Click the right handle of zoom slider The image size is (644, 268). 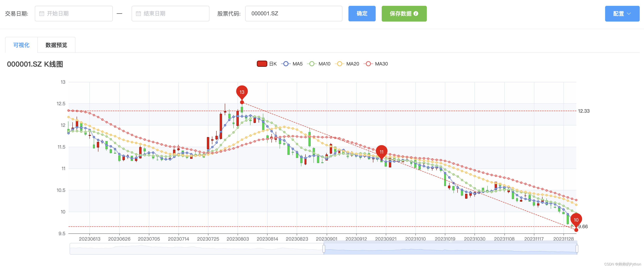pyautogui.click(x=577, y=249)
